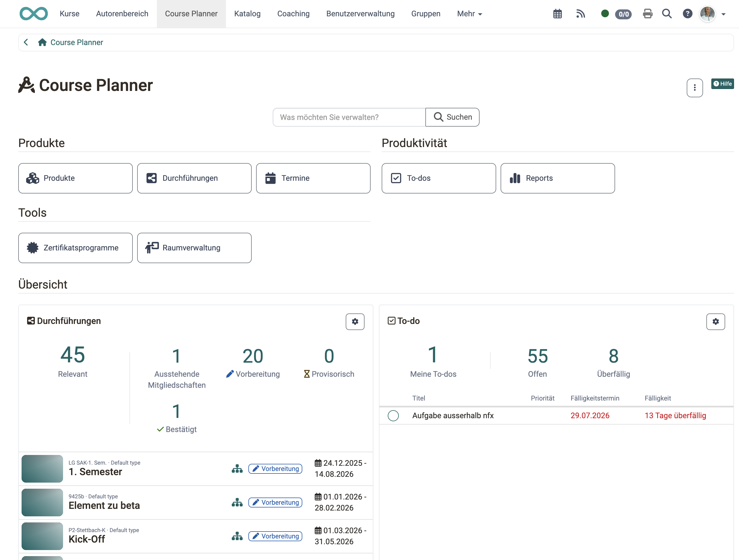739x560 pixels.
Task: Open the Produkte tile
Action: 76,178
